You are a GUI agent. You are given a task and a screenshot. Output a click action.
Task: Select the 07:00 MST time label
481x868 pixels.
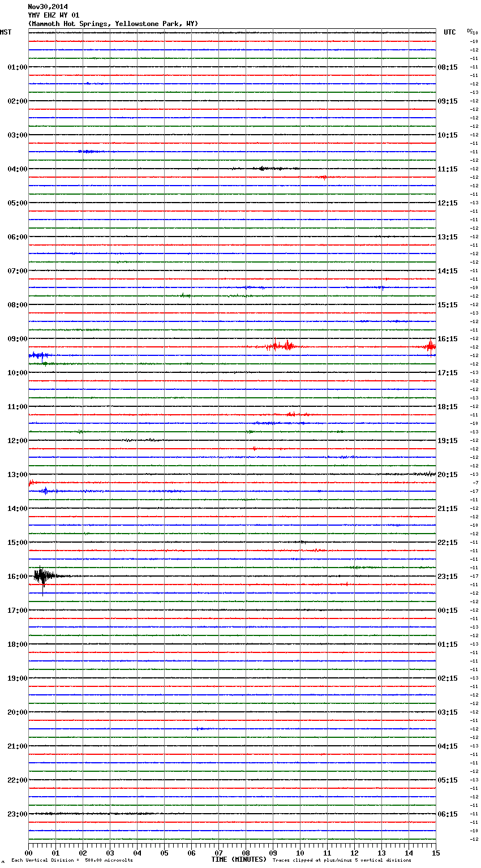click(x=18, y=271)
